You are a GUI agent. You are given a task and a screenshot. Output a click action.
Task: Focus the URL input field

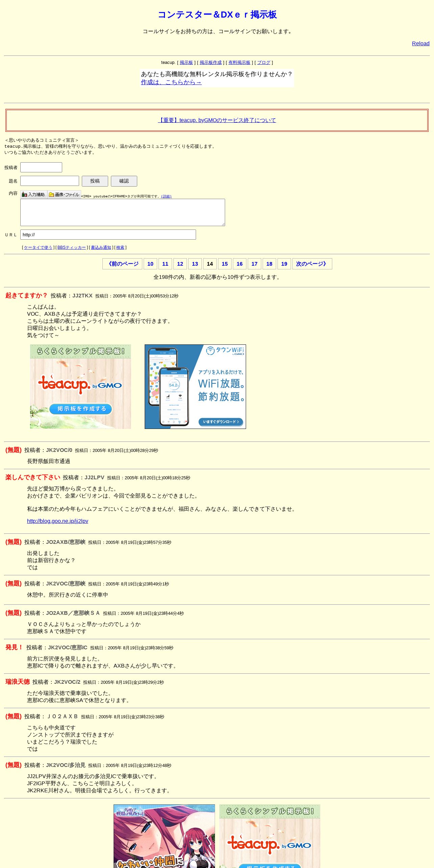(108, 235)
